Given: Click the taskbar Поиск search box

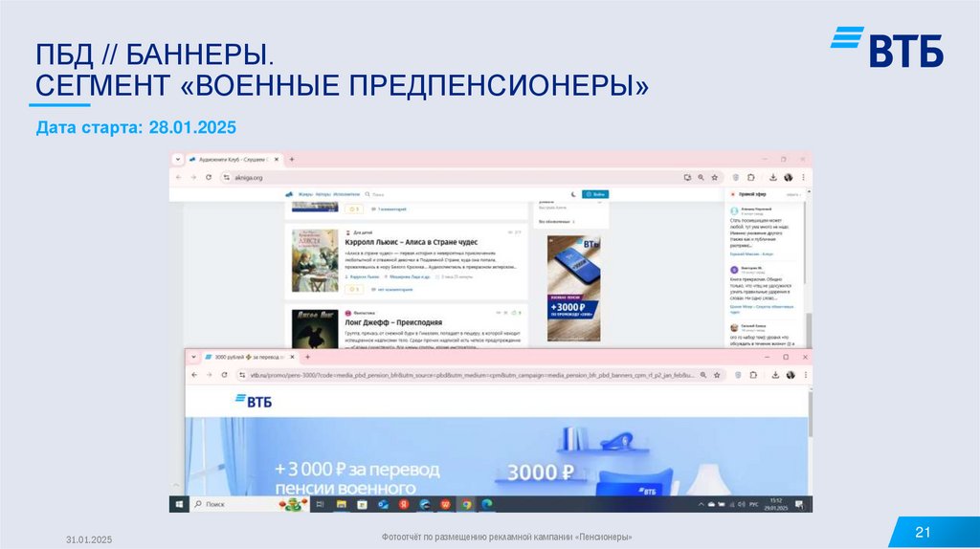Looking at the screenshot, I should (x=250, y=504).
